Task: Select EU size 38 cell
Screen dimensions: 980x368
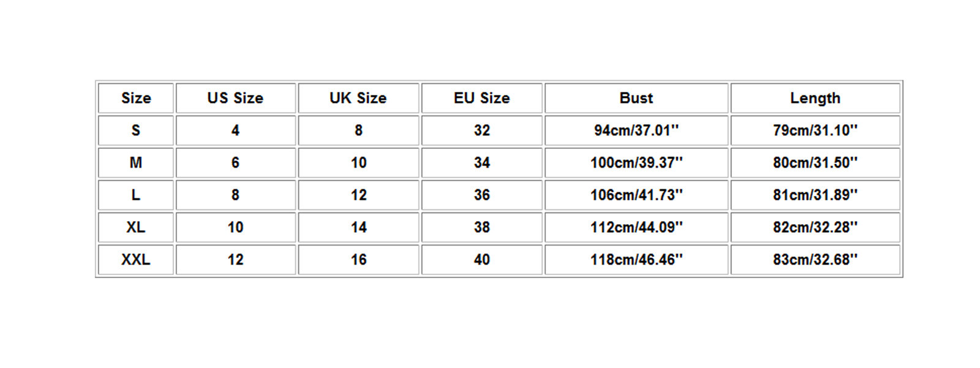Action: pyautogui.click(x=481, y=227)
